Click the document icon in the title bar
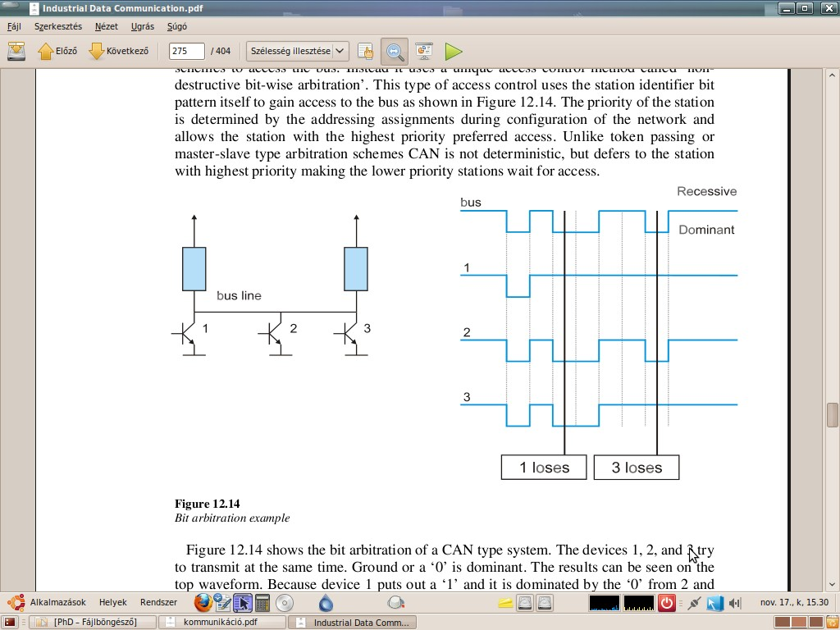Screen dimensions: 840x630 click(x=34, y=8)
